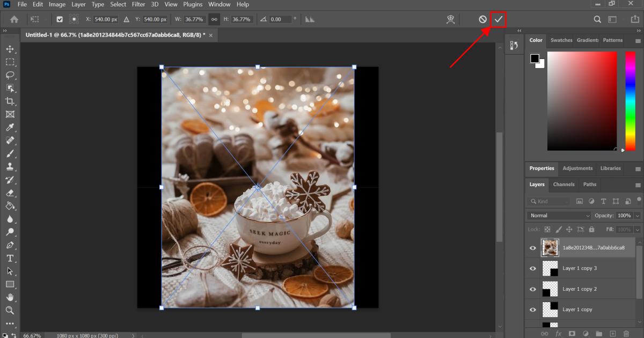Select the Eyedropper tool

pyautogui.click(x=10, y=128)
